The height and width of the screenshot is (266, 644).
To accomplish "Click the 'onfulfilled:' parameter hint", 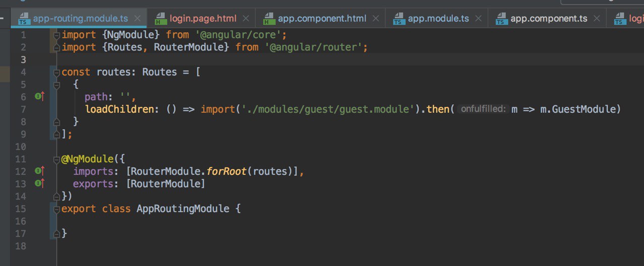I will pyautogui.click(x=483, y=109).
